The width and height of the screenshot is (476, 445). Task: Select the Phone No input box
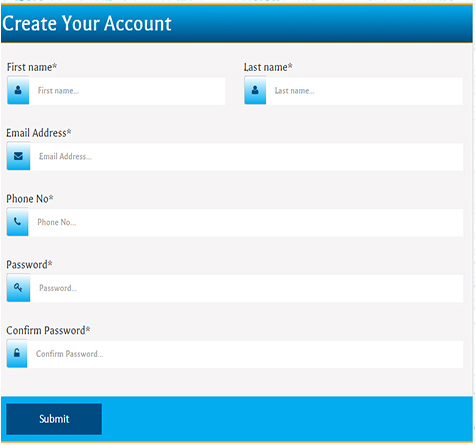246,222
